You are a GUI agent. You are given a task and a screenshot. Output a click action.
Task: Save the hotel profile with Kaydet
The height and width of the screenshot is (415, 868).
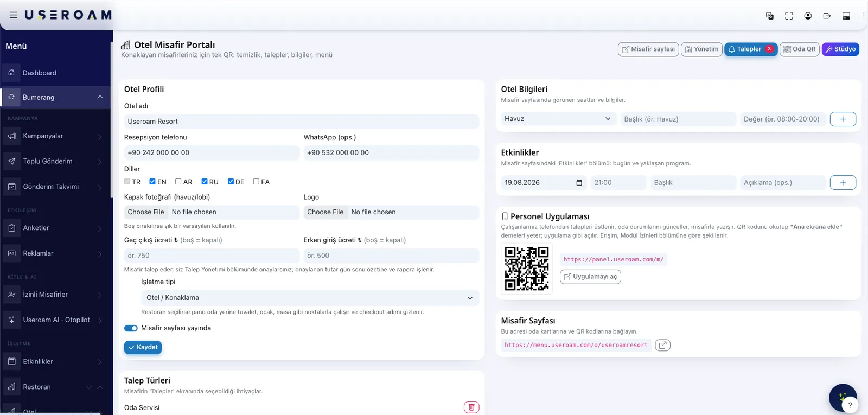click(143, 347)
